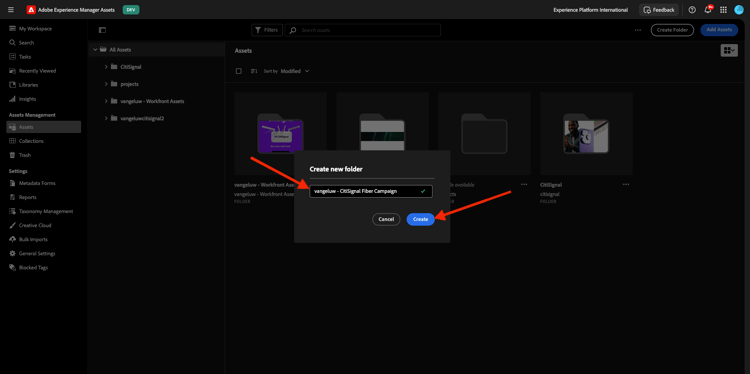
Task: Open ellipsis menu for projects folder card
Action: pos(524,184)
